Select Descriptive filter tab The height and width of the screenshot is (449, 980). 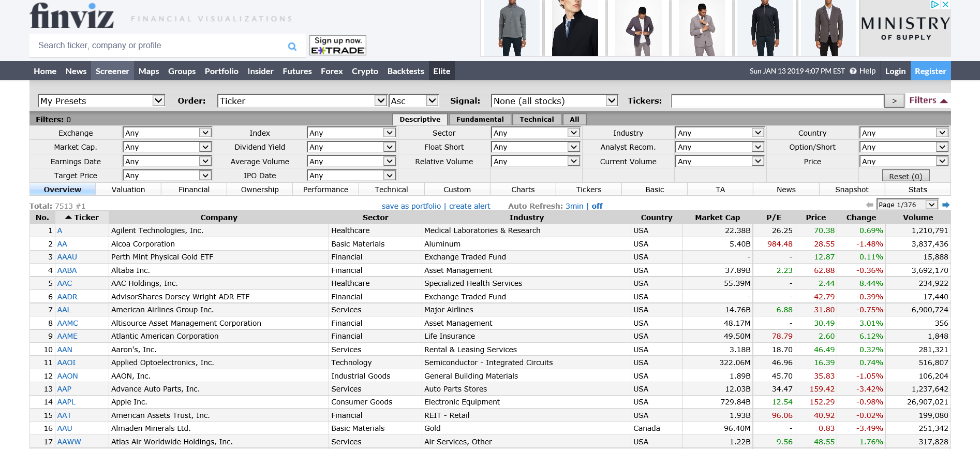420,119
